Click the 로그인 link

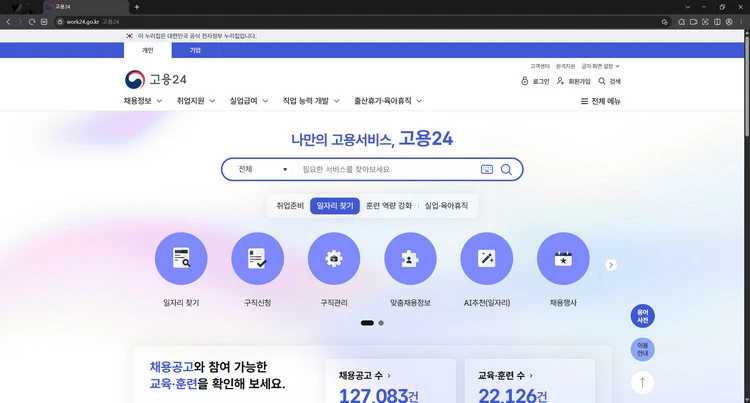tap(535, 81)
